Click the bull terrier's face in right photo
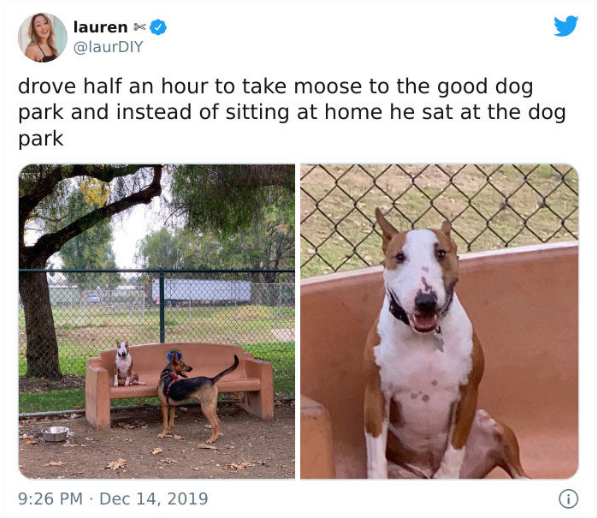 pos(420,276)
